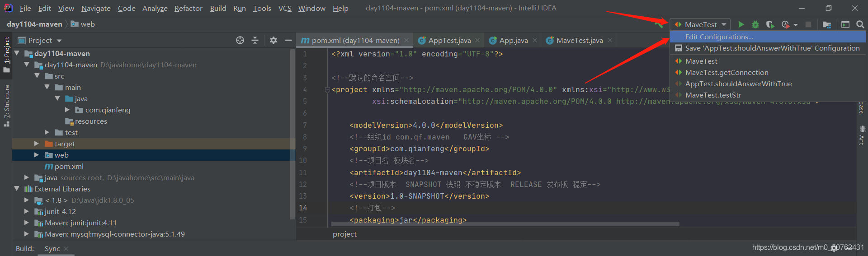Switch to the MaveTest.java tab
Image resolution: width=868 pixels, height=256 pixels.
pyautogui.click(x=579, y=40)
